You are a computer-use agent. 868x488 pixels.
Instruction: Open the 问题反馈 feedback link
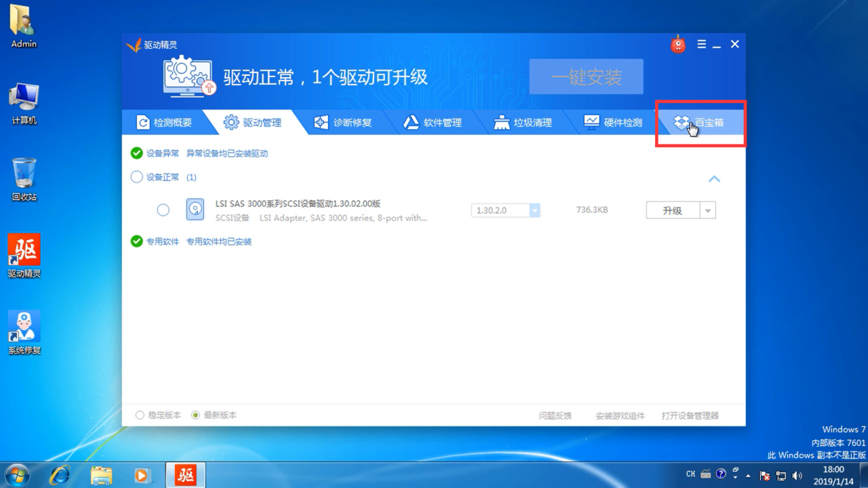[x=555, y=415]
